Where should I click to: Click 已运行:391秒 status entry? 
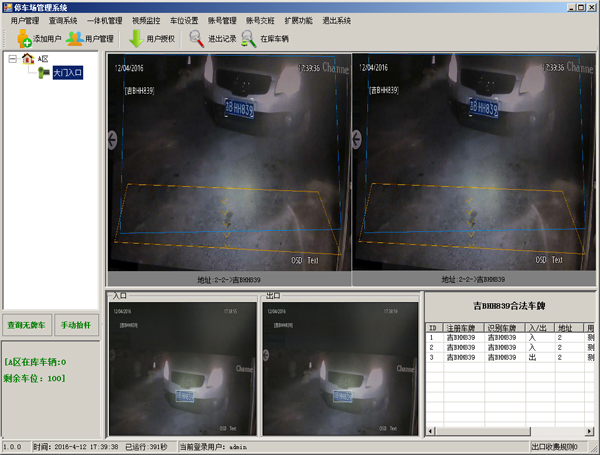click(x=147, y=447)
